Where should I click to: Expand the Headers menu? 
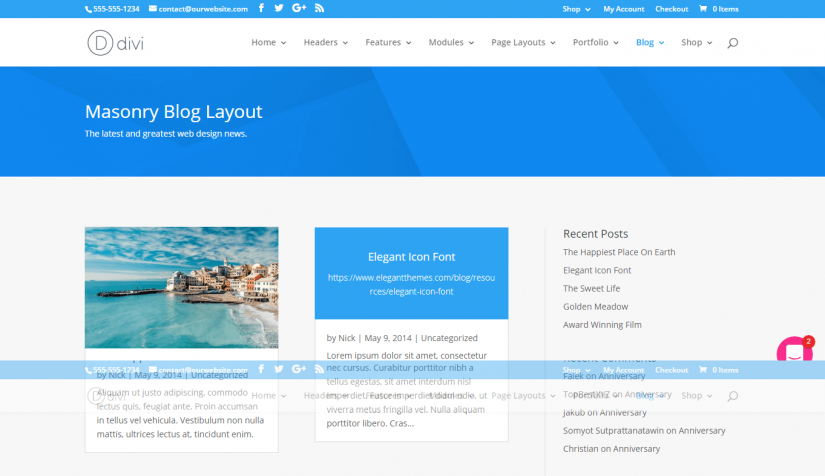click(326, 42)
